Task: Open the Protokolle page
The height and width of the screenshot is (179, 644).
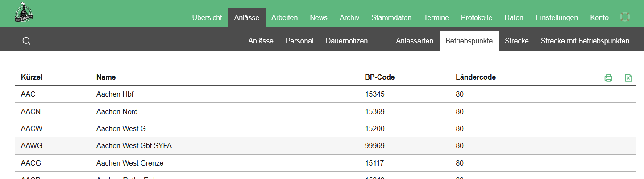Action: click(477, 18)
